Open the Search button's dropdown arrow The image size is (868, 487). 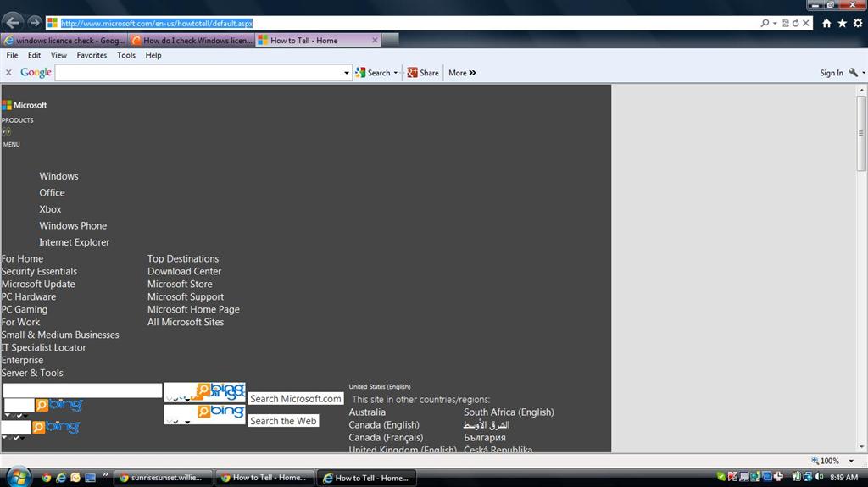(395, 73)
